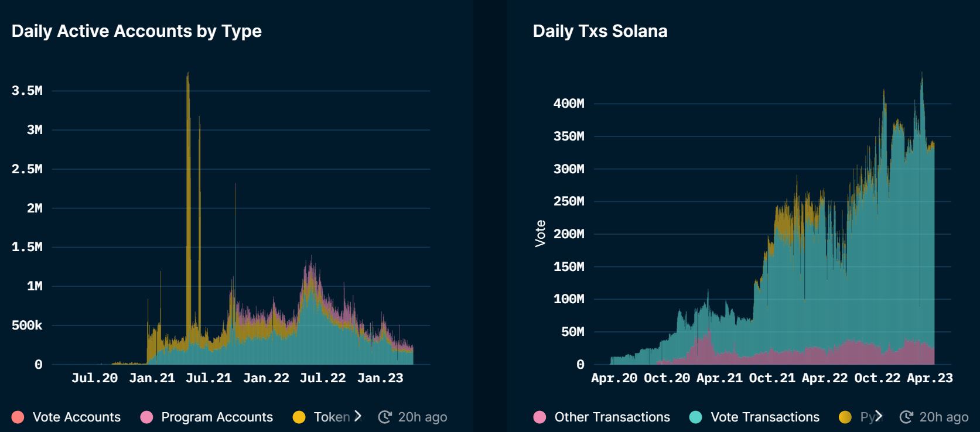Select the yellow Token legend dot

point(301,417)
